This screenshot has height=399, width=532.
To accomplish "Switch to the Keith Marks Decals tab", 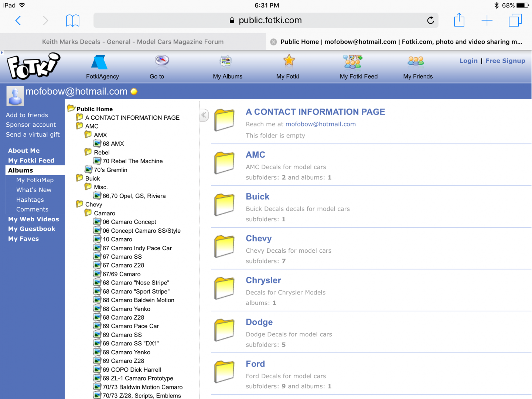I will pos(133,42).
